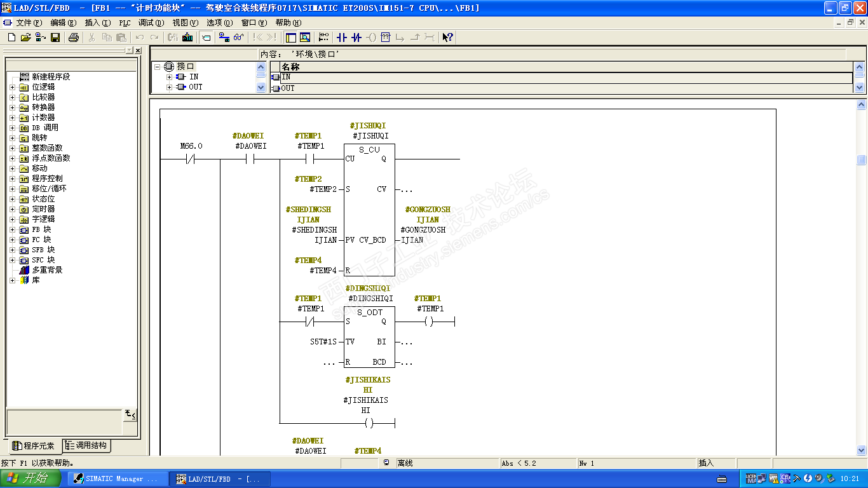Expand the 位逻辑 tree node

pyautogui.click(x=12, y=87)
